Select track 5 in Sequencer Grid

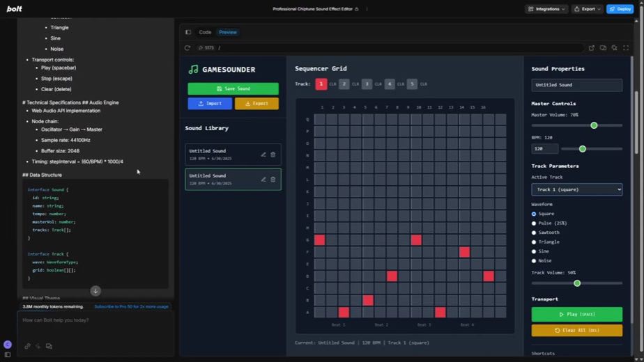412,84
